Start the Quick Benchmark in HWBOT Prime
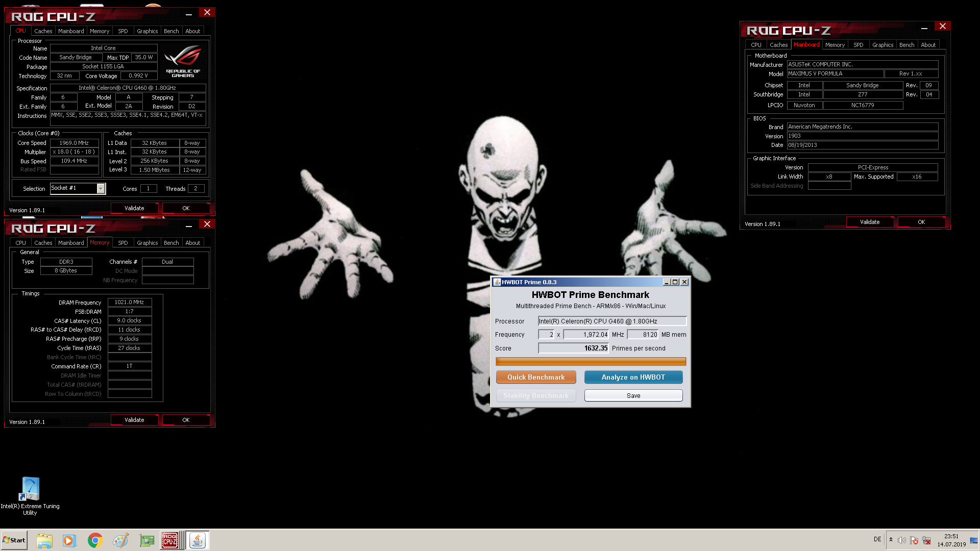Viewport: 980px width, 551px height. [x=536, y=377]
